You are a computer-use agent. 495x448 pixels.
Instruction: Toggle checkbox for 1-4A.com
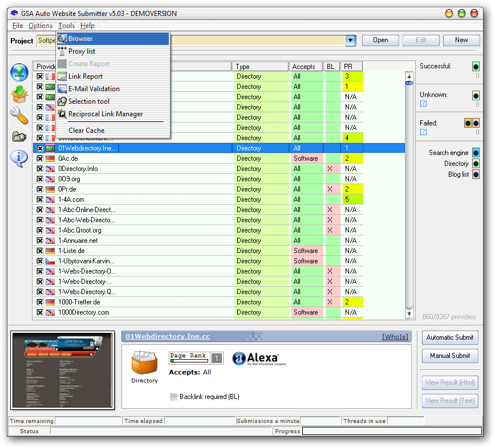point(40,199)
